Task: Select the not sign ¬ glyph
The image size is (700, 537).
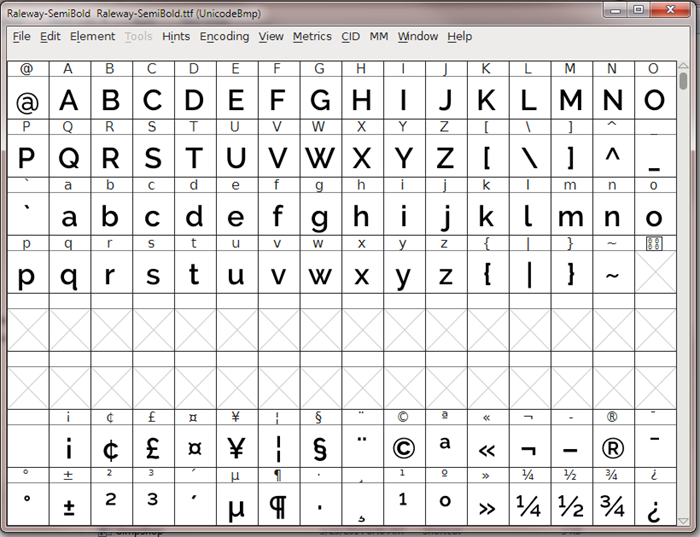Action: click(530, 446)
